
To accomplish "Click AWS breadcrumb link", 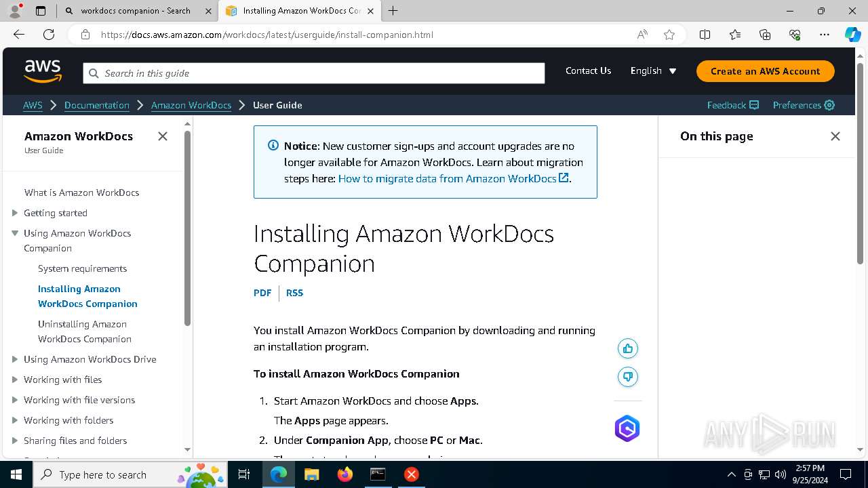I will (33, 105).
